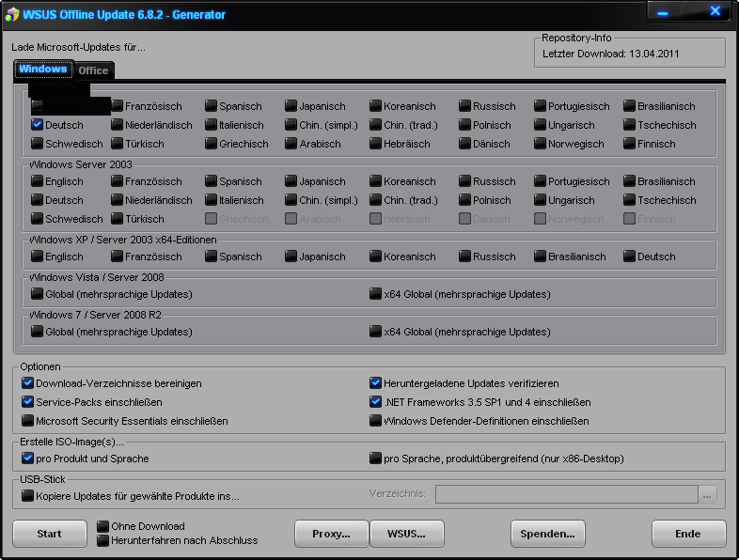The width and height of the screenshot is (739, 560).
Task: Enable Herunterfahren nach Abschluss
Action: pyautogui.click(x=103, y=540)
